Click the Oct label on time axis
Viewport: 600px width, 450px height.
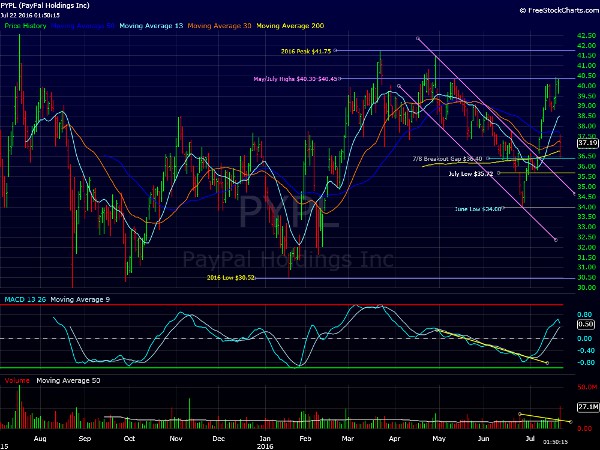click(129, 439)
